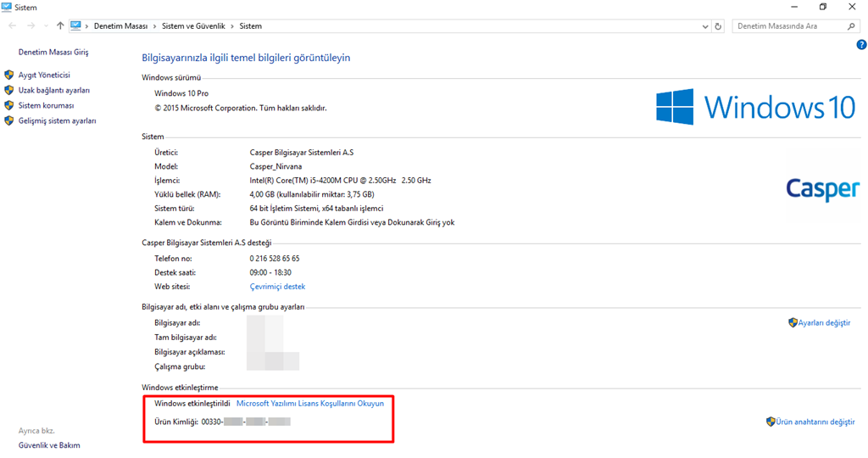Click the Windows 10 logo
This screenshot has width=868, height=458.
point(755,107)
